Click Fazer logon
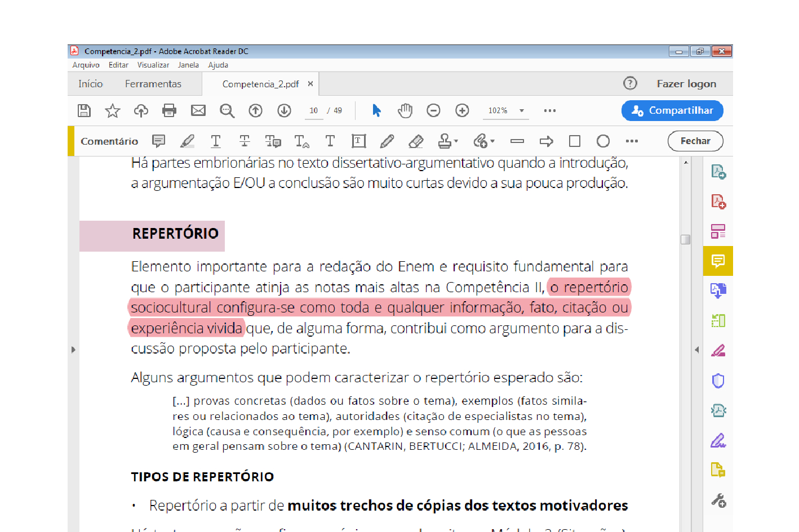This screenshot has height=532, width=799. [686, 84]
